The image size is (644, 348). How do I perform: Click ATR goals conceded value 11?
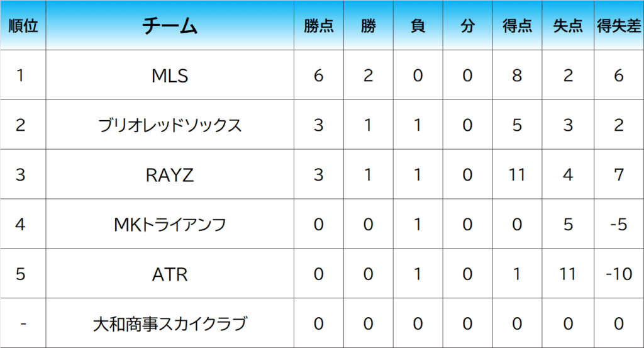(568, 274)
